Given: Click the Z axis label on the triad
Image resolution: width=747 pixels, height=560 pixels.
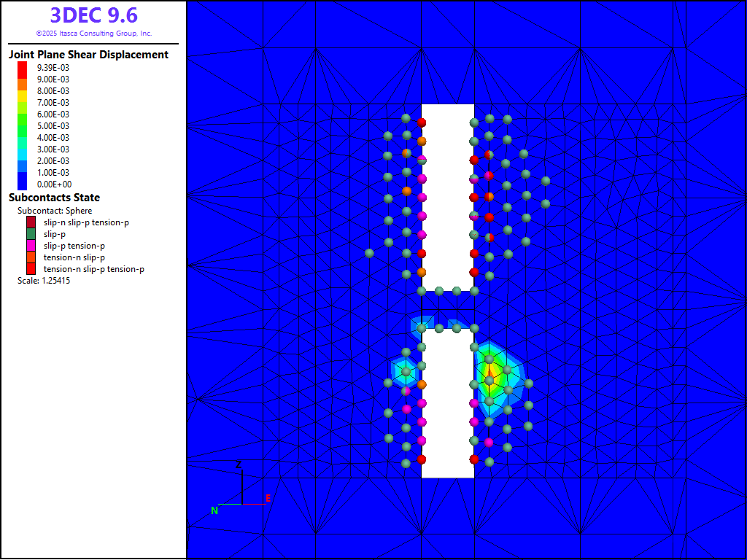Looking at the screenshot, I should (x=239, y=464).
